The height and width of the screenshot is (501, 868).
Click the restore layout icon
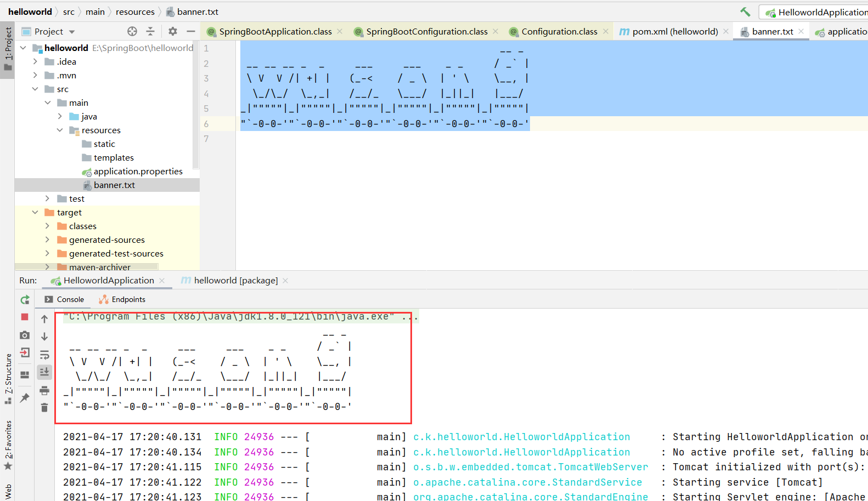tap(25, 375)
